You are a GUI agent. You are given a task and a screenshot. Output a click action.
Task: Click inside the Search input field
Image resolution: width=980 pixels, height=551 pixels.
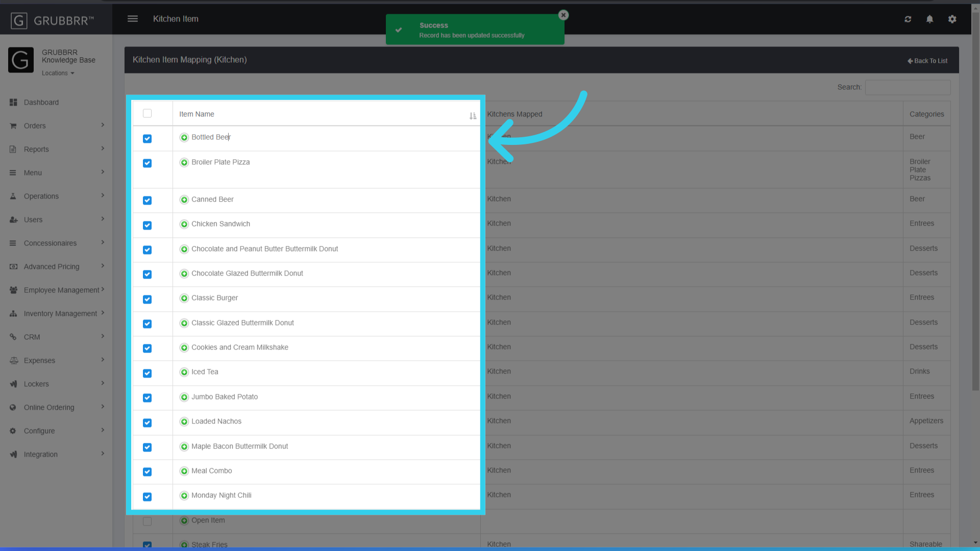[x=908, y=87]
